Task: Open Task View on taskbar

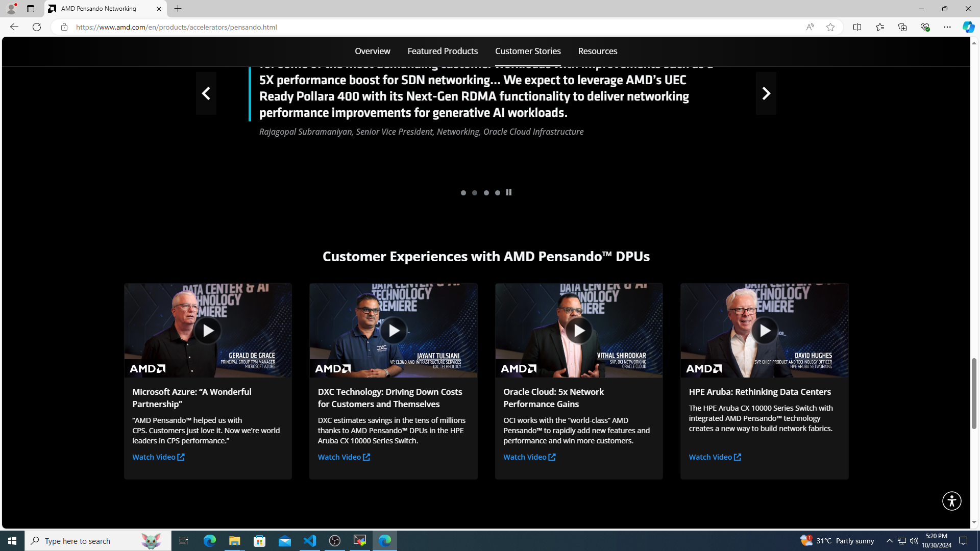Action: pyautogui.click(x=184, y=541)
